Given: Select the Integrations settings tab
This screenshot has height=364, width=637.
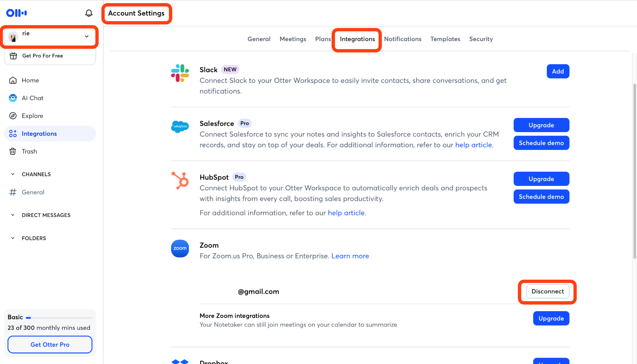Looking at the screenshot, I should pos(357,39).
